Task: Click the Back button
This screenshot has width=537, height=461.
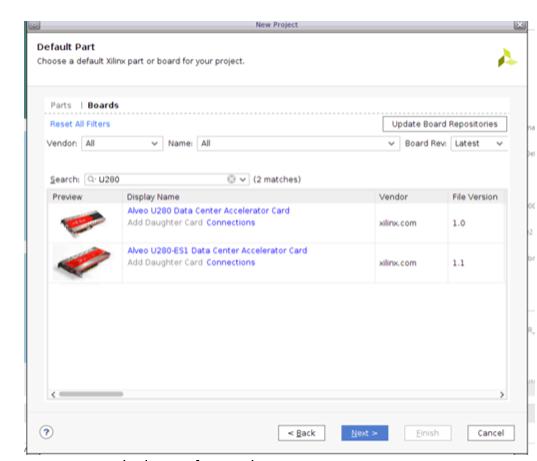Action: 301,433
